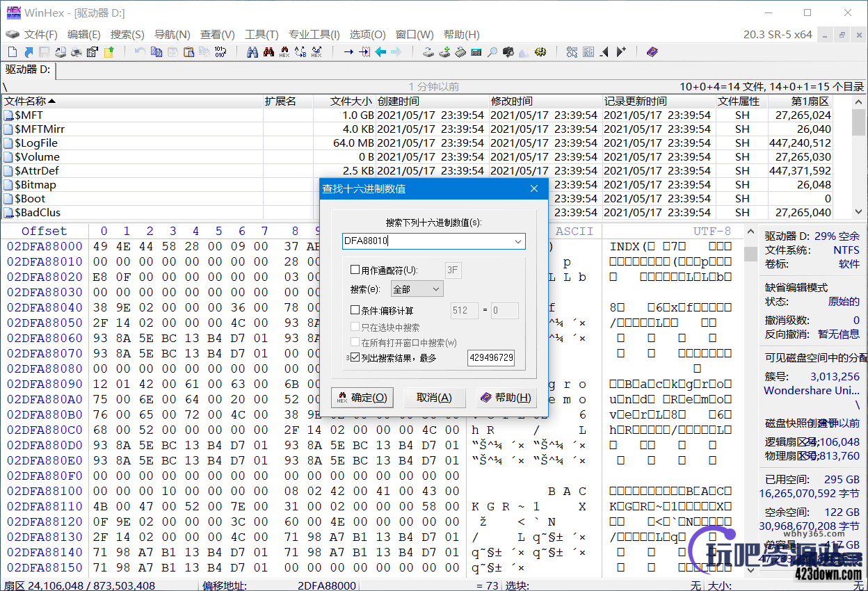Click the 帮助(H) button in dialog
The width and height of the screenshot is (868, 591).
click(506, 398)
